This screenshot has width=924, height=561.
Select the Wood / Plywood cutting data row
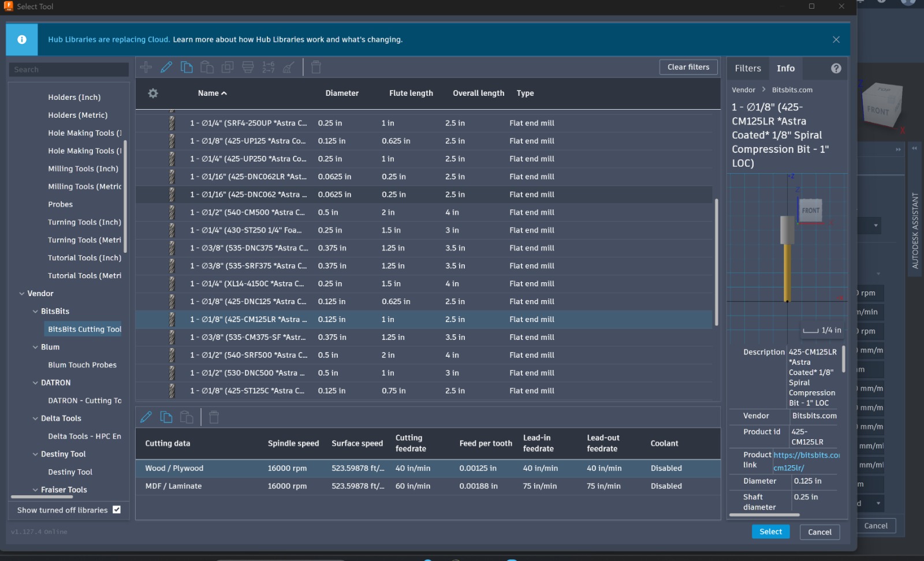tap(428, 468)
